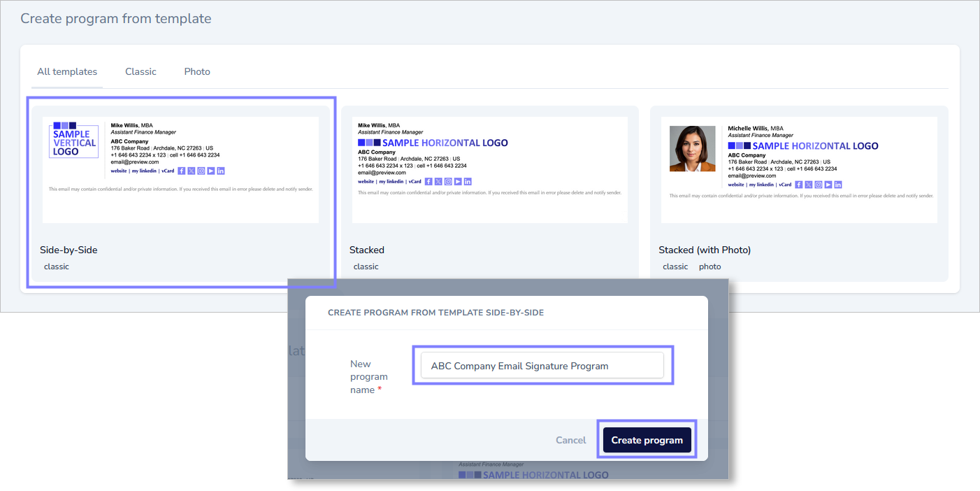Click the YouTube icon in the Side-by-Side template
The image size is (980, 491).
(211, 171)
